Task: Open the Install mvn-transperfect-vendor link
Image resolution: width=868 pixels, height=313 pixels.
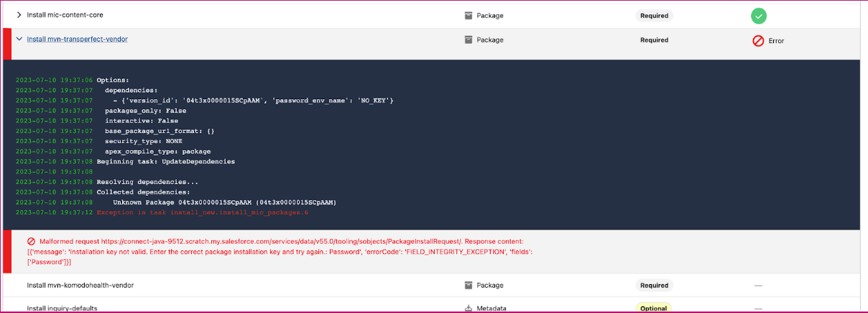Action: 77,40
